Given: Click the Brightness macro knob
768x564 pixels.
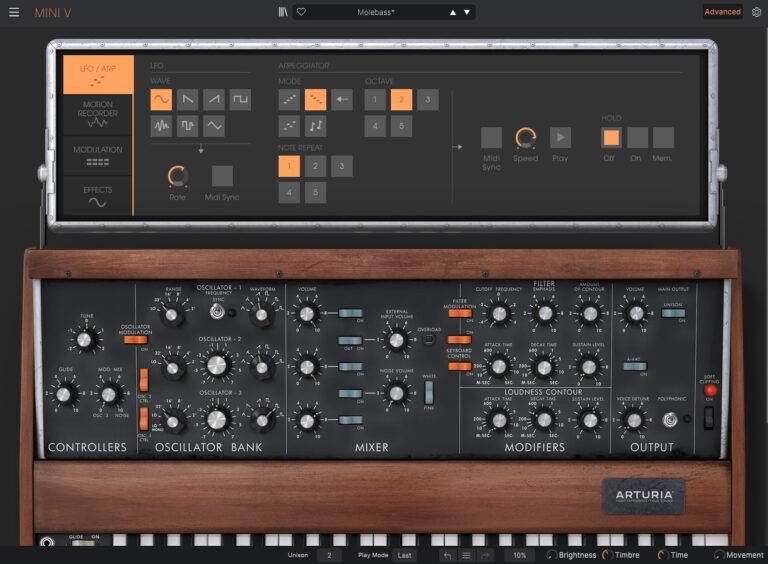Looking at the screenshot, I should (x=552, y=555).
